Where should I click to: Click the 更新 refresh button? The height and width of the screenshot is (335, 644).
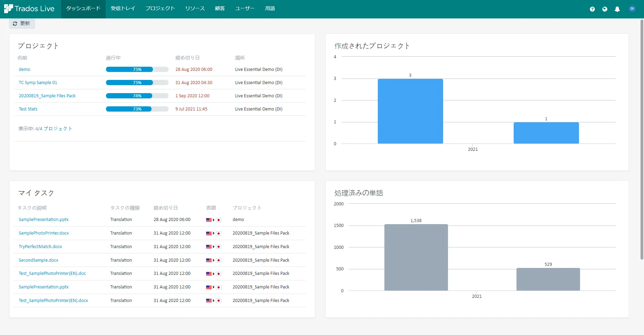22,23
